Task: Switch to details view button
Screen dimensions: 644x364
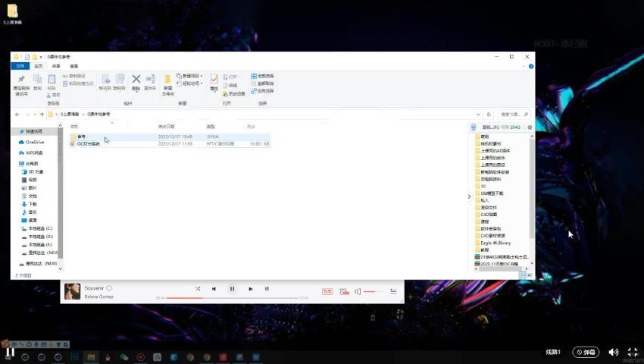Action: point(523,275)
